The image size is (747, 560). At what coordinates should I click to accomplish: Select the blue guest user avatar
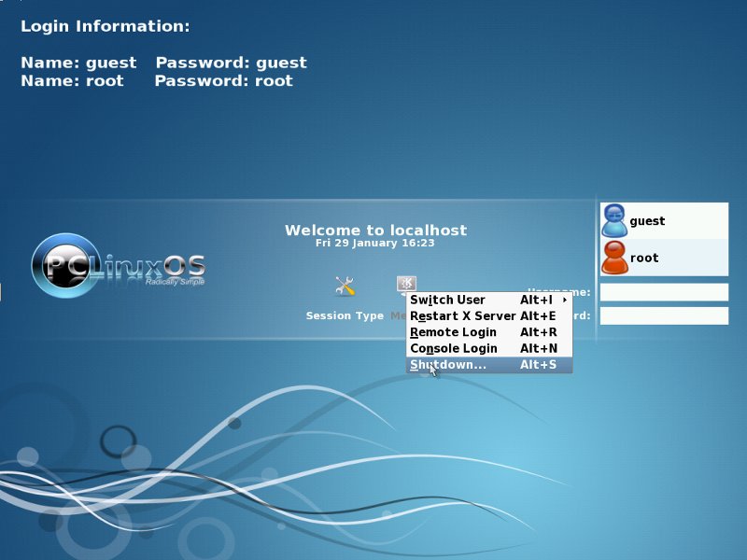point(614,221)
